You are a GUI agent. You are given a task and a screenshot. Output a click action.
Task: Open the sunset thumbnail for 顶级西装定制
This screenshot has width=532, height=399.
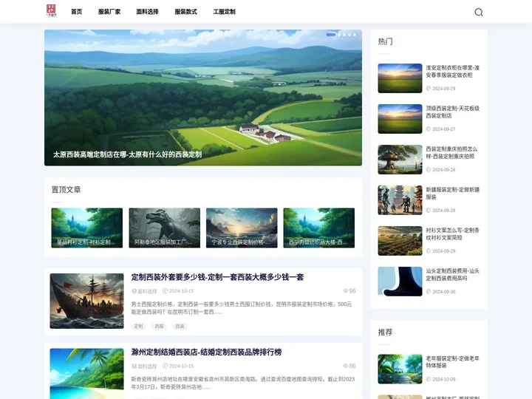click(x=400, y=119)
